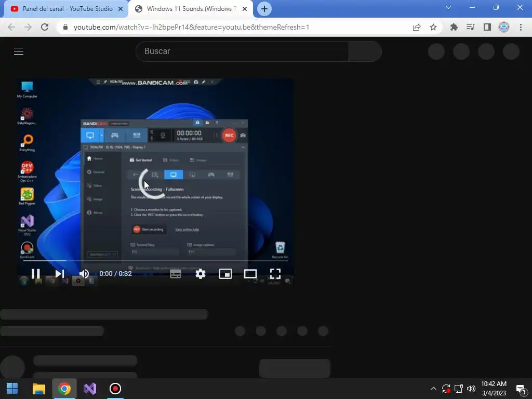Open the Windows Start menu
The height and width of the screenshot is (399, 532).
(x=12, y=389)
